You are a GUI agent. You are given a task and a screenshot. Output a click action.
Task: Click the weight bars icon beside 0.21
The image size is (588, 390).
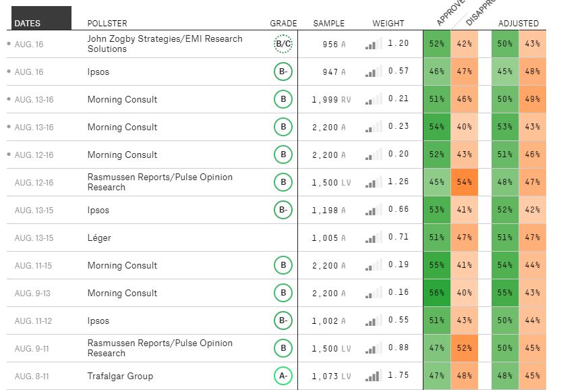374,99
